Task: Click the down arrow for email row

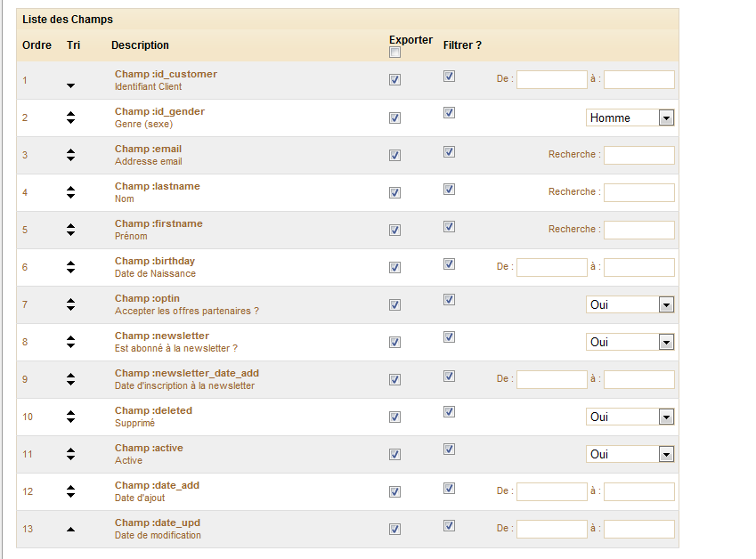Action: pyautogui.click(x=71, y=158)
